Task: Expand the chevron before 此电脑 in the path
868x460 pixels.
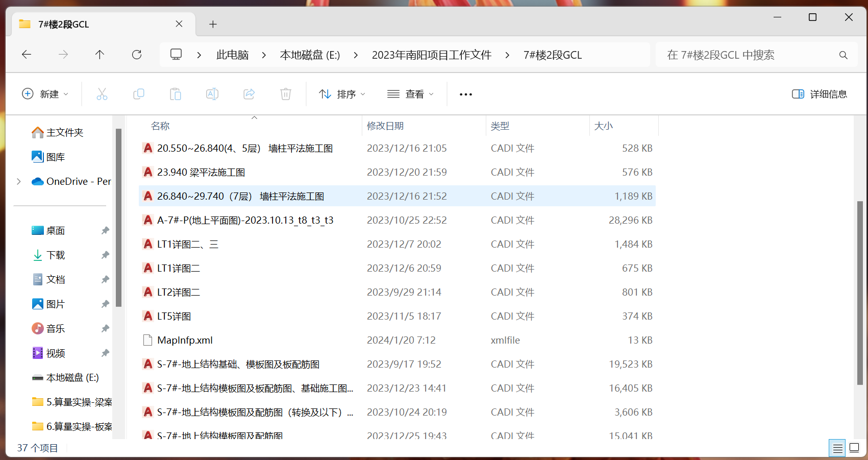Action: pyautogui.click(x=199, y=55)
